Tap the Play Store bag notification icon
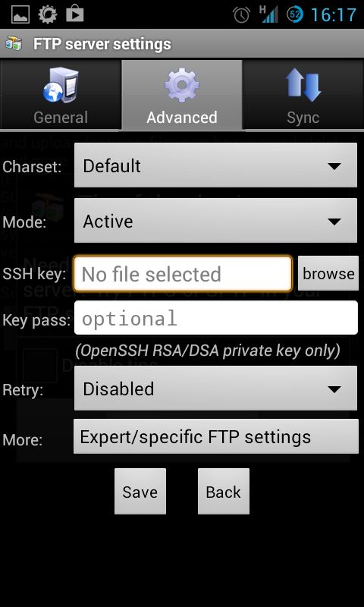The image size is (364, 607). click(74, 14)
